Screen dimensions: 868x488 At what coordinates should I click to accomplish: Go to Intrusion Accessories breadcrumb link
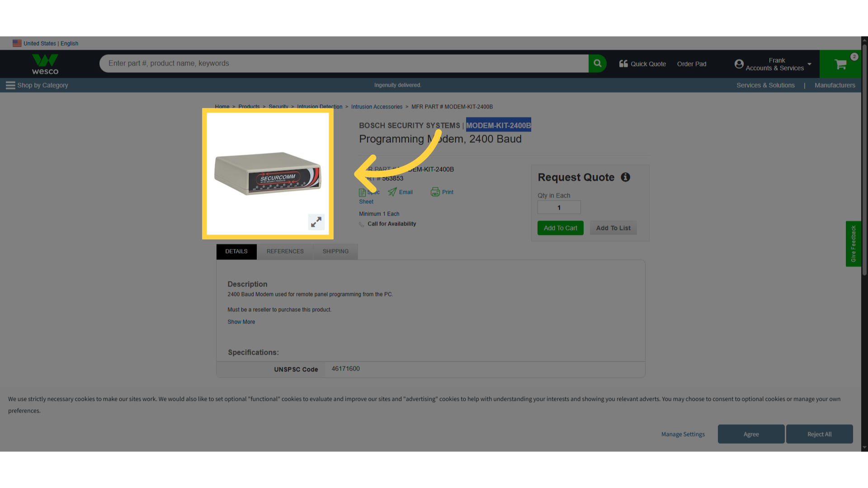click(377, 107)
